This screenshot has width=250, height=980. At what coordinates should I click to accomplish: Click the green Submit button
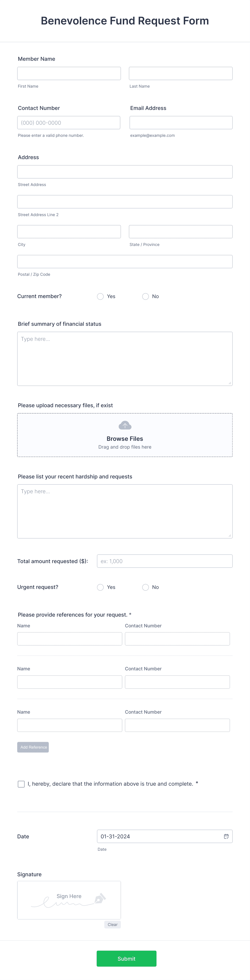[x=126, y=959]
